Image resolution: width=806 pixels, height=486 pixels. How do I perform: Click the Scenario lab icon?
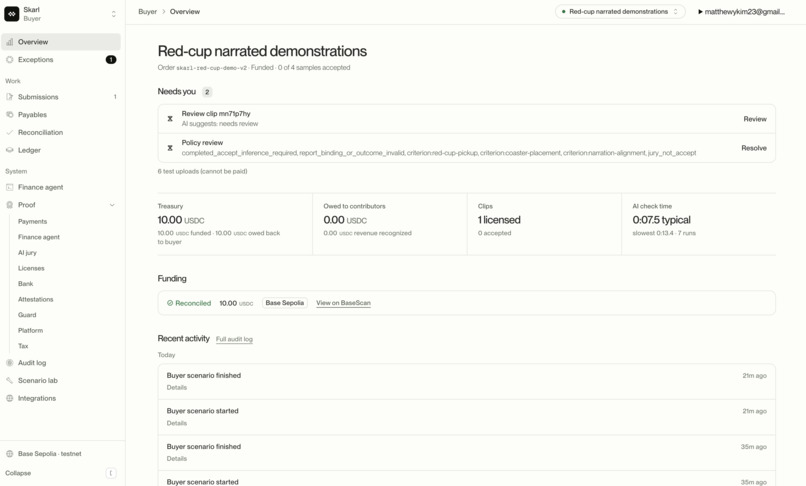(9, 381)
